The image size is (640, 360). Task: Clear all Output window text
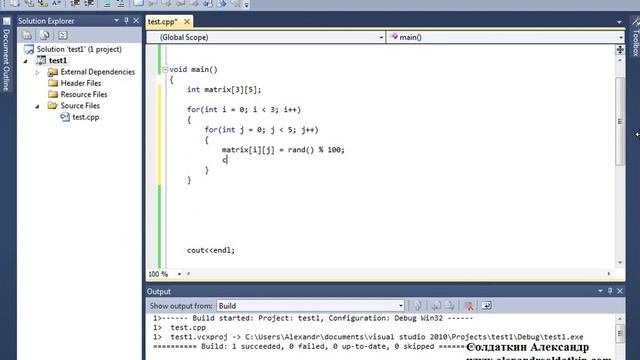click(x=469, y=305)
